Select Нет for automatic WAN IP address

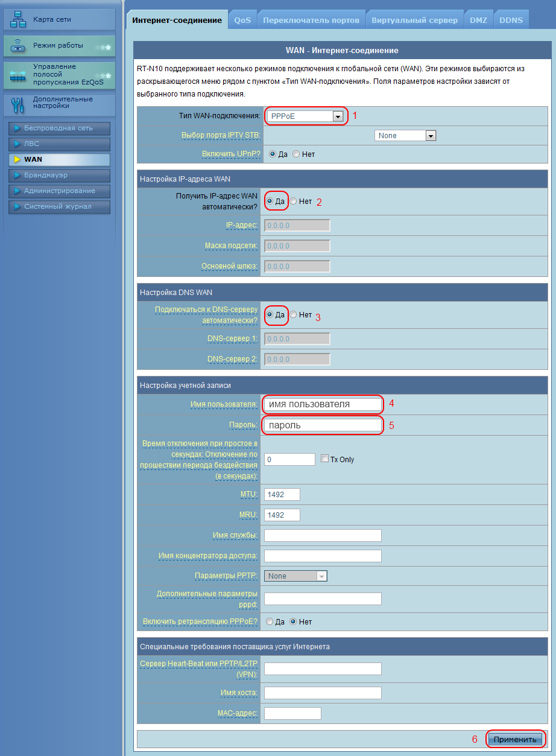pyautogui.click(x=294, y=202)
